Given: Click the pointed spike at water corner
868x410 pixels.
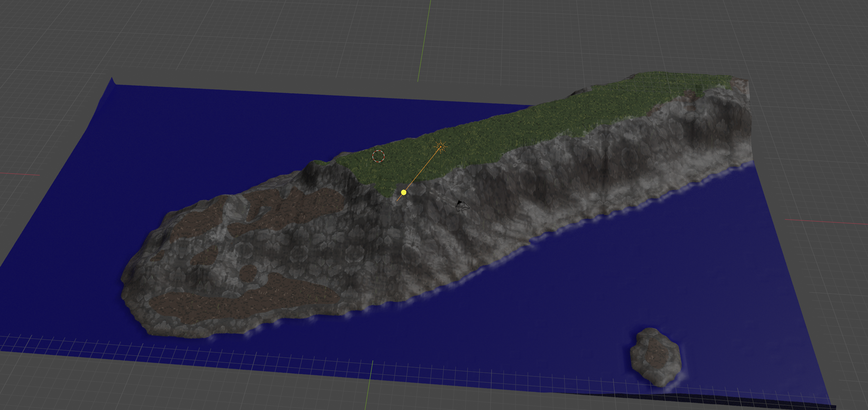Looking at the screenshot, I should 113,81.
